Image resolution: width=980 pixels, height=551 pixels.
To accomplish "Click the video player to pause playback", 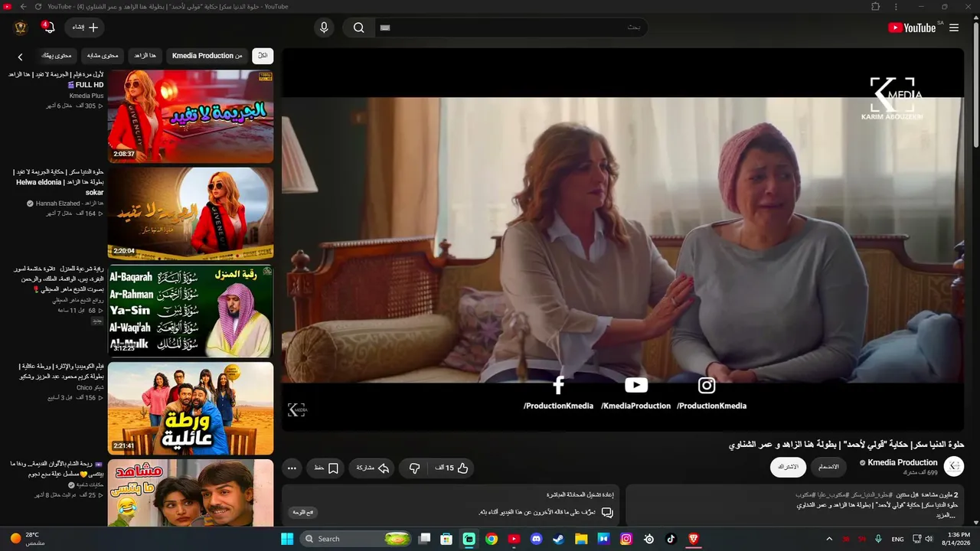I will click(x=622, y=239).
